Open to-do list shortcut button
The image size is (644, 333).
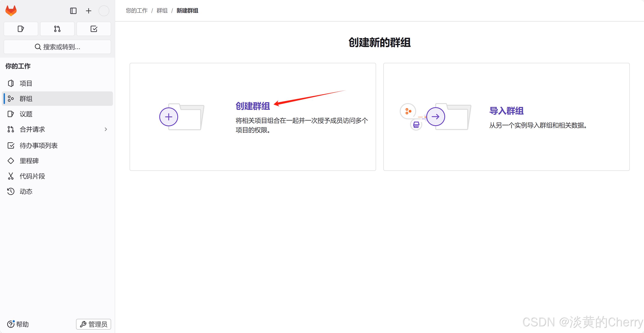tap(94, 29)
